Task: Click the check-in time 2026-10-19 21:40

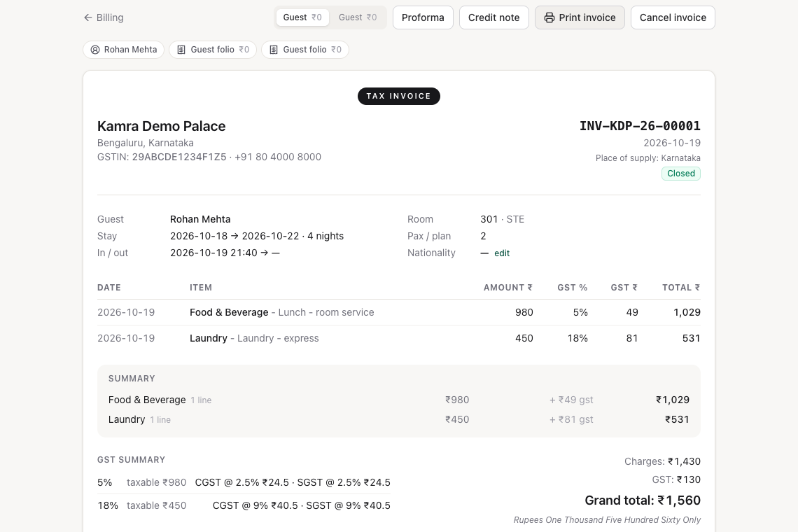Action: [x=213, y=253]
